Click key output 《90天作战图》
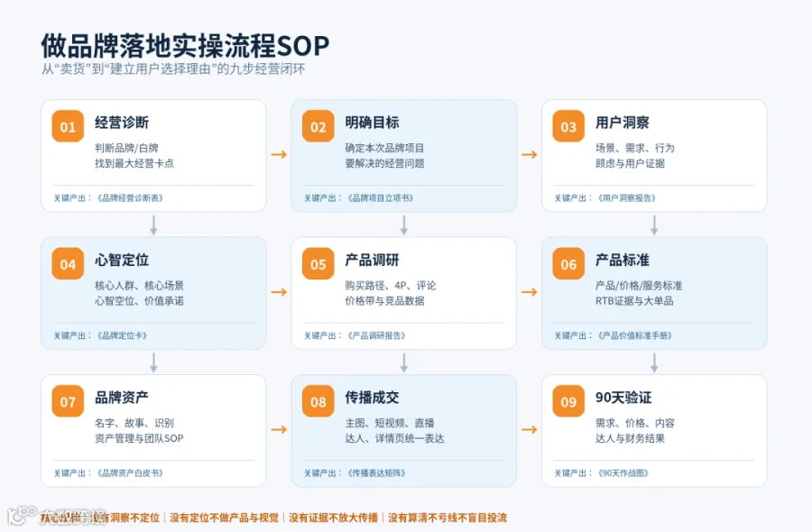This screenshot has height=532, width=812. [623, 473]
